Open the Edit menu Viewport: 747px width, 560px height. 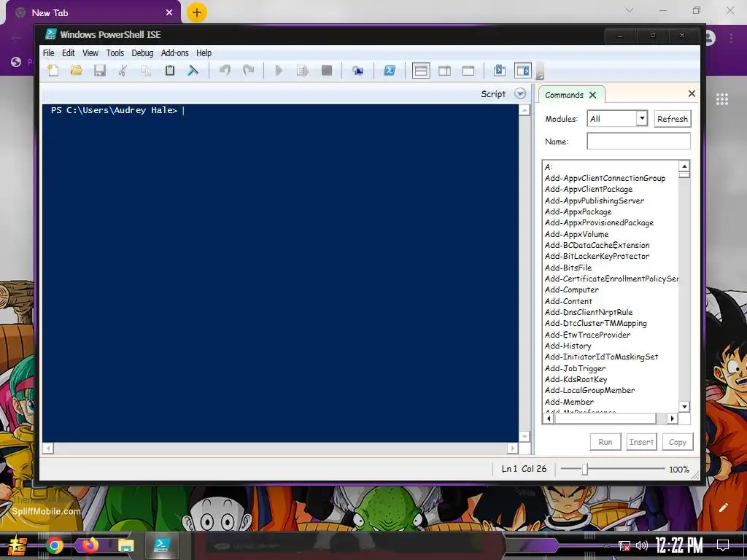point(68,52)
